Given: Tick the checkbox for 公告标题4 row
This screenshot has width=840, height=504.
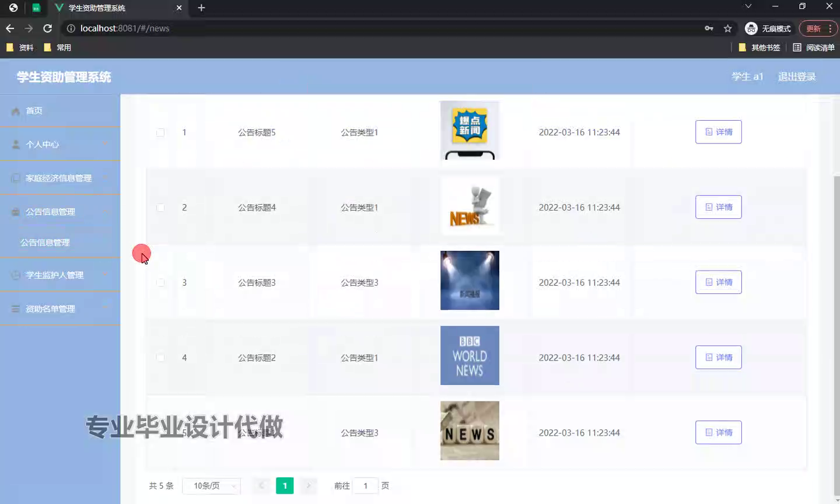Looking at the screenshot, I should [160, 208].
